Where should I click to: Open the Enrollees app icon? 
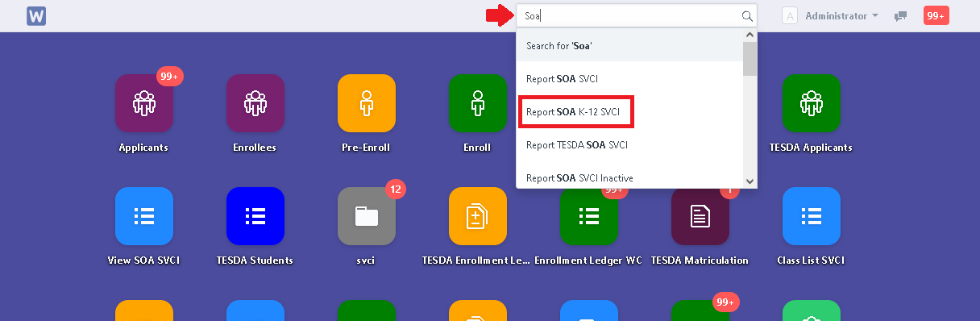click(255, 103)
